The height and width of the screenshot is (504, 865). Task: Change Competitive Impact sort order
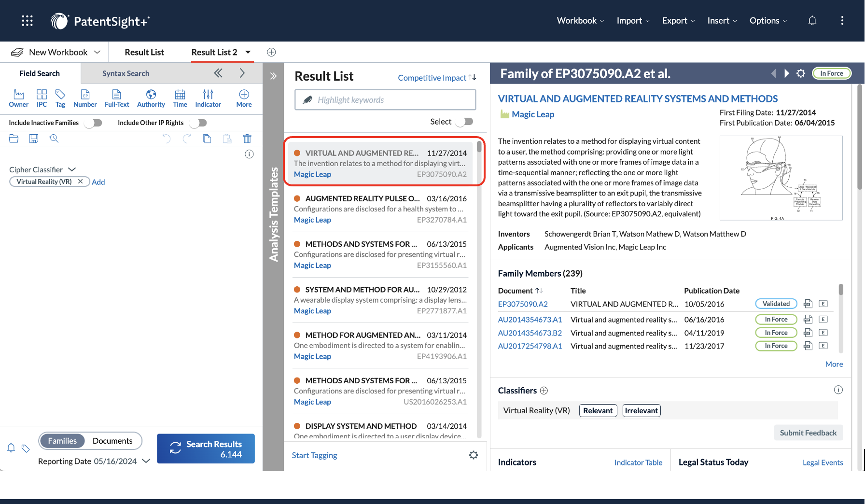tap(437, 78)
